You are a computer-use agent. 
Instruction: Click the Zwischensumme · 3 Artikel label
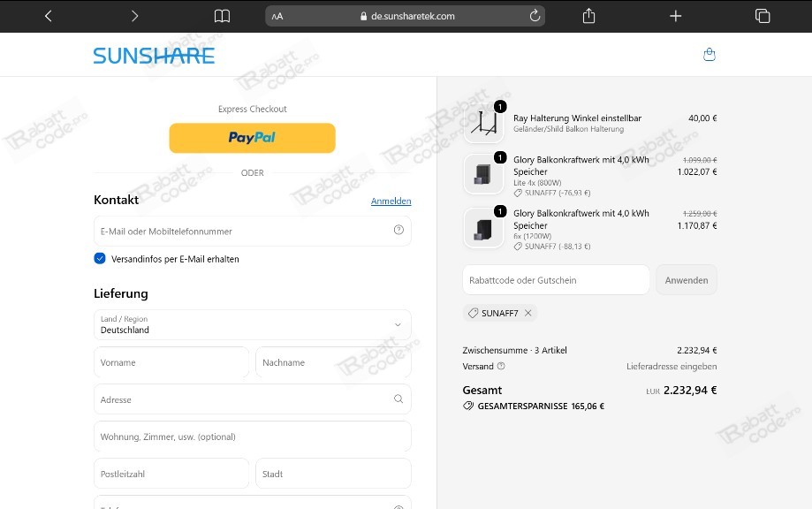coord(515,350)
